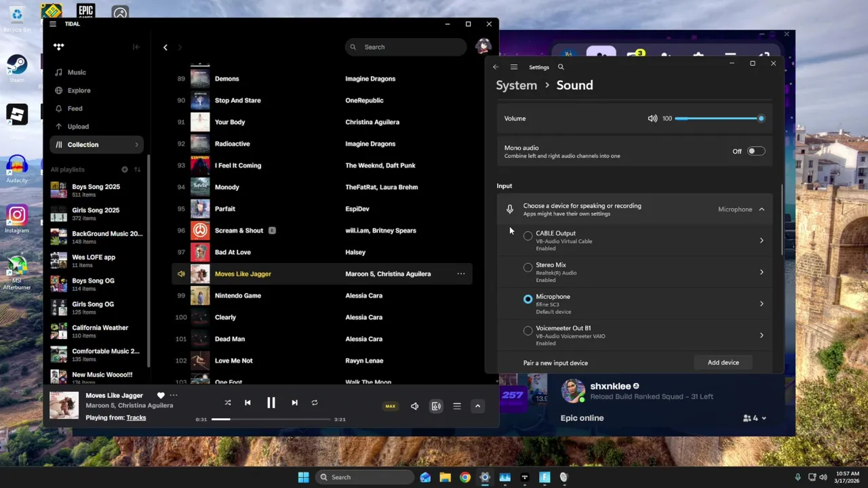Open Microphone device properties chevron

click(762, 304)
